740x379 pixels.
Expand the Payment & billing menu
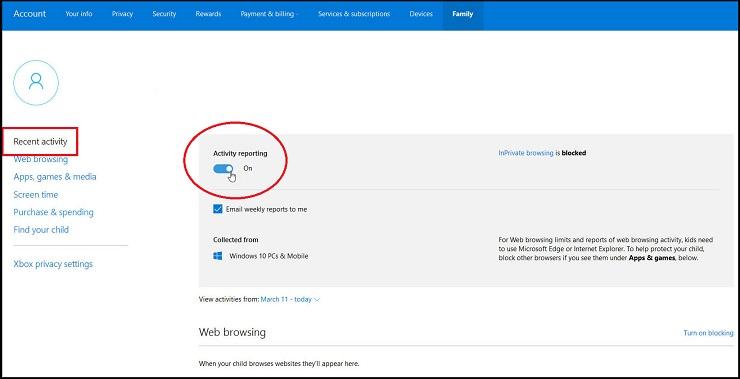tap(269, 14)
